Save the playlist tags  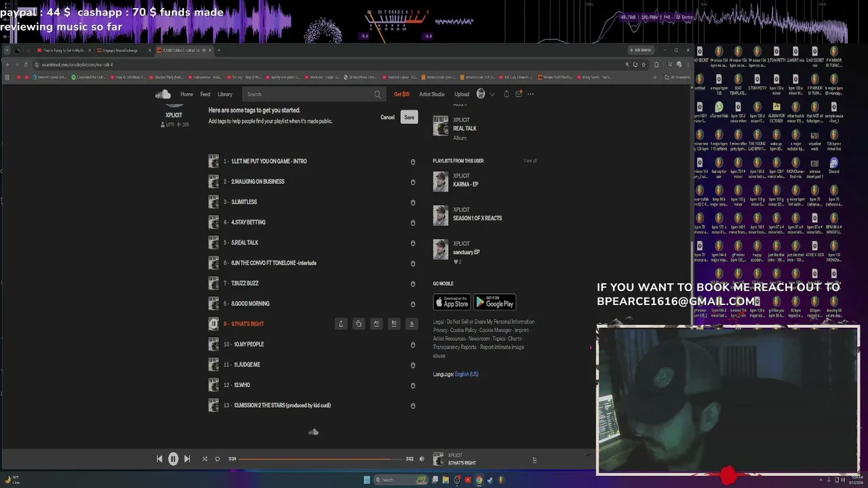coord(409,117)
